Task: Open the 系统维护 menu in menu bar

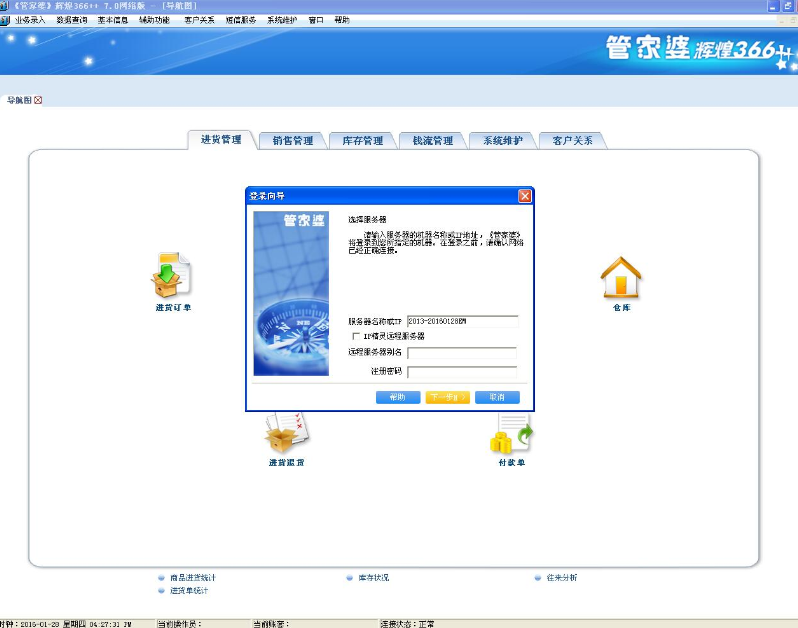Action: [x=282, y=20]
